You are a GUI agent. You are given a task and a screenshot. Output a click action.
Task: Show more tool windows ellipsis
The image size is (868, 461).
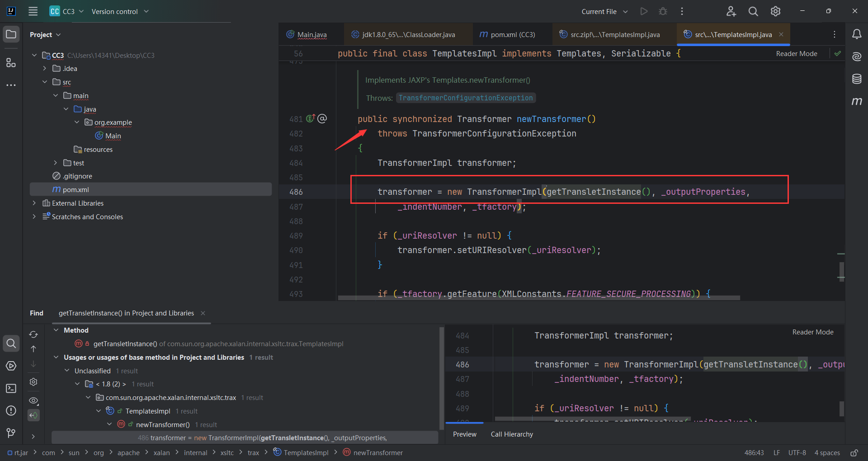(x=11, y=85)
